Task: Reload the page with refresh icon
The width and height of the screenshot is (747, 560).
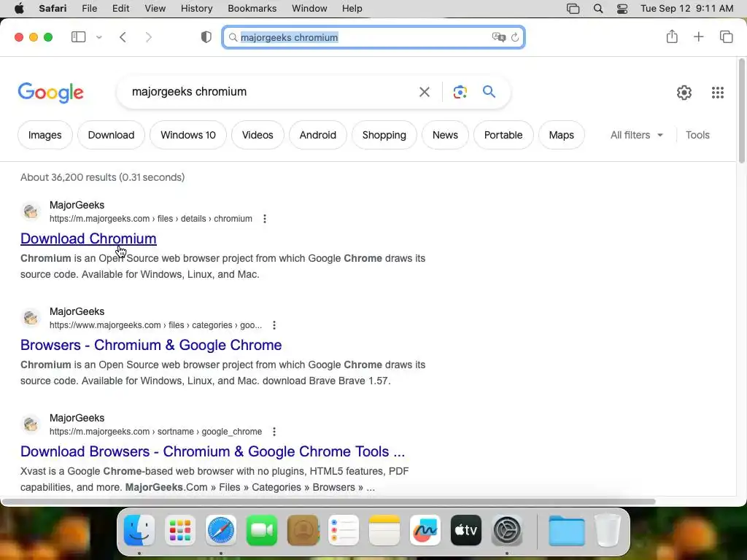Action: [515, 37]
